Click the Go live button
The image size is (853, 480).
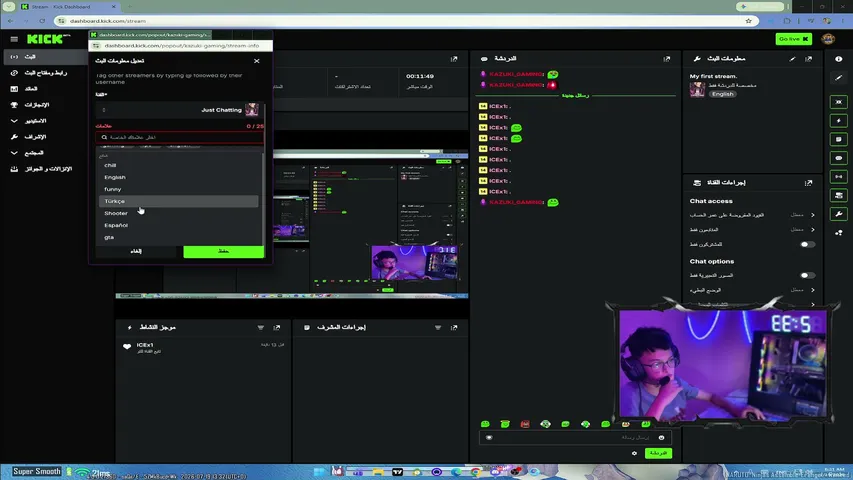point(793,39)
